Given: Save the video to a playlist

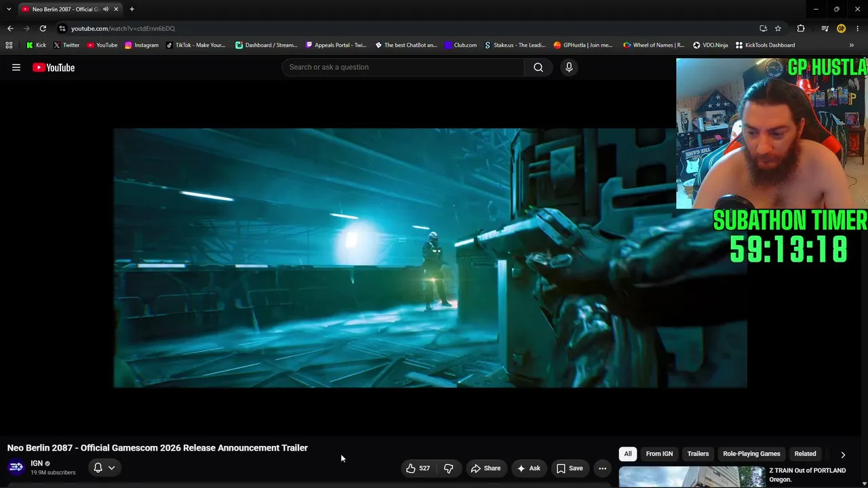Looking at the screenshot, I should point(570,468).
